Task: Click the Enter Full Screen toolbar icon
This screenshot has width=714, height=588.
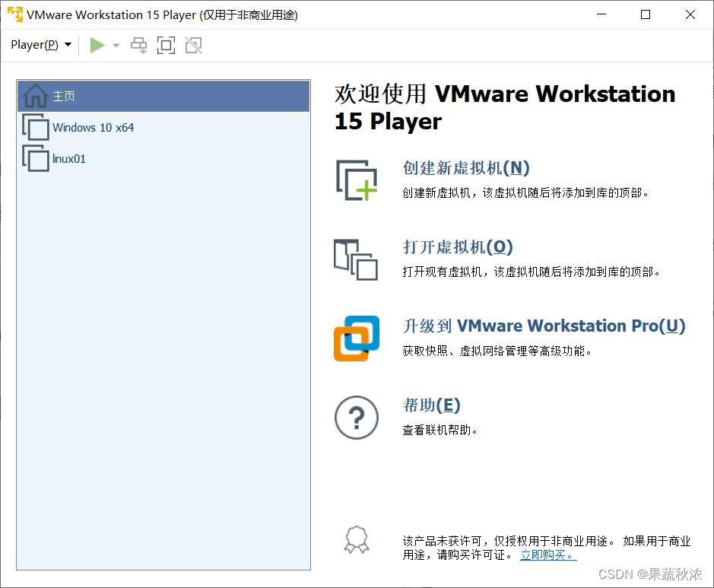Action: (165, 45)
